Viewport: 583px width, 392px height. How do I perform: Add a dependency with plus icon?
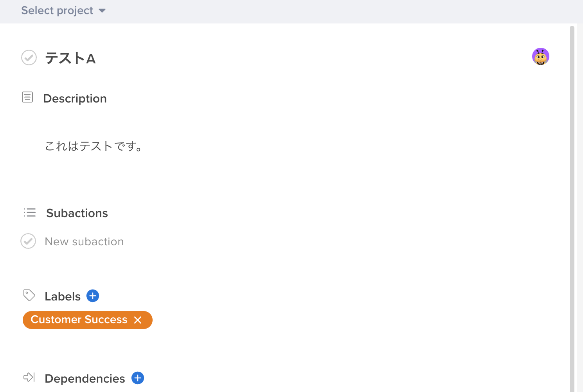coord(138,378)
